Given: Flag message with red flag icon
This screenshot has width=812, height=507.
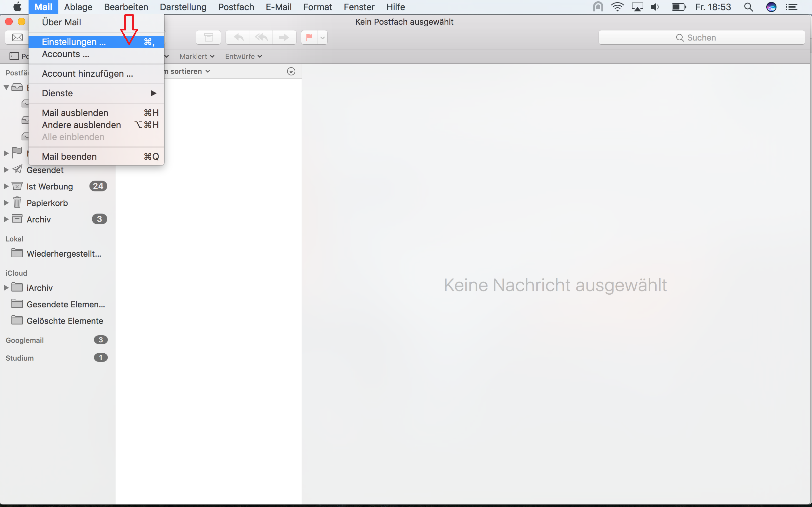Looking at the screenshot, I should [x=309, y=38].
